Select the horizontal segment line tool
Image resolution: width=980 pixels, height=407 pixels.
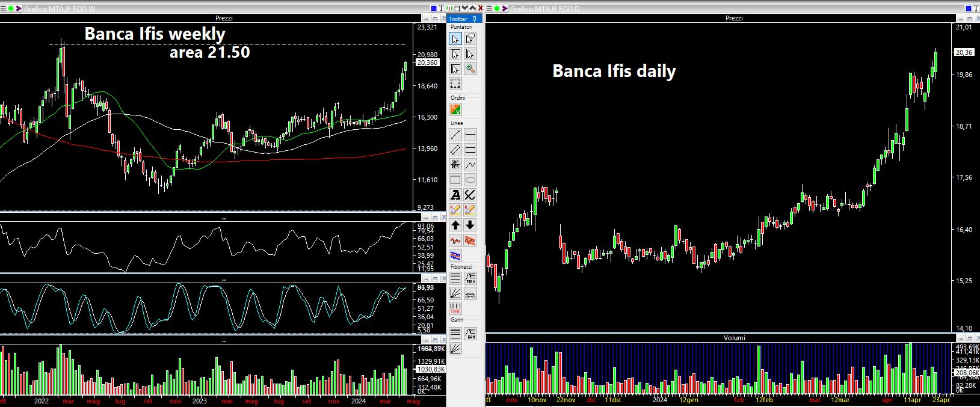tap(470, 135)
